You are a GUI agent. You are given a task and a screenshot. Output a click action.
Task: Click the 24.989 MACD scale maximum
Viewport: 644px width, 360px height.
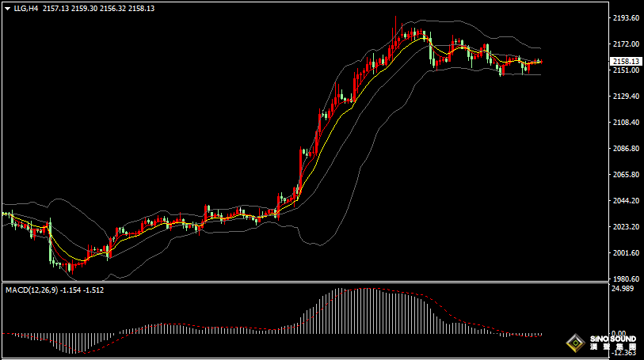point(624,288)
